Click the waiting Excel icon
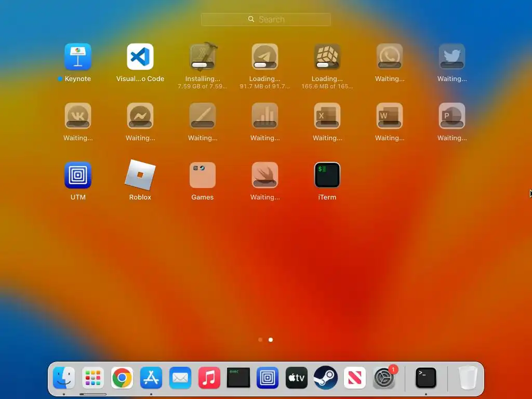 (327, 116)
